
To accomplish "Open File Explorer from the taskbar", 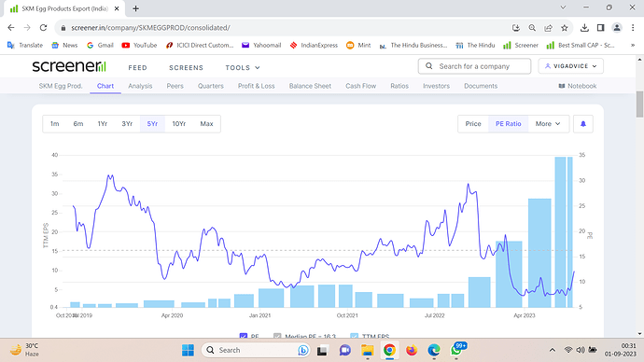I will tap(367, 350).
